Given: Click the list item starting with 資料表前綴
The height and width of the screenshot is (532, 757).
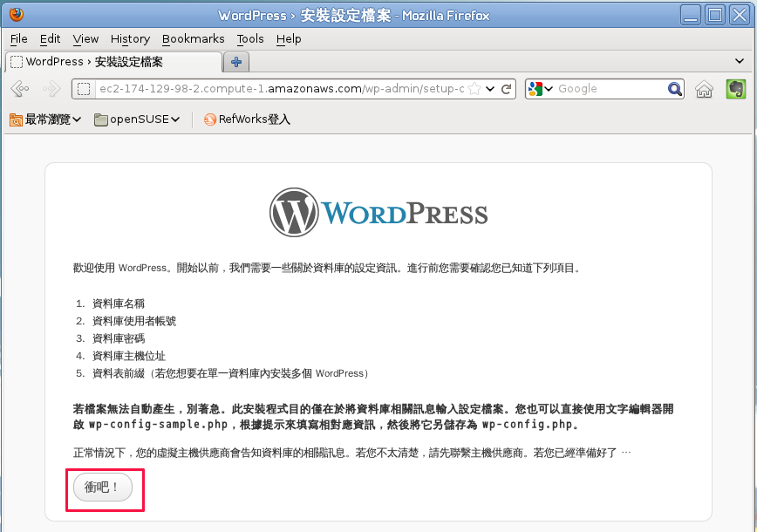Looking at the screenshot, I should click(x=231, y=373).
